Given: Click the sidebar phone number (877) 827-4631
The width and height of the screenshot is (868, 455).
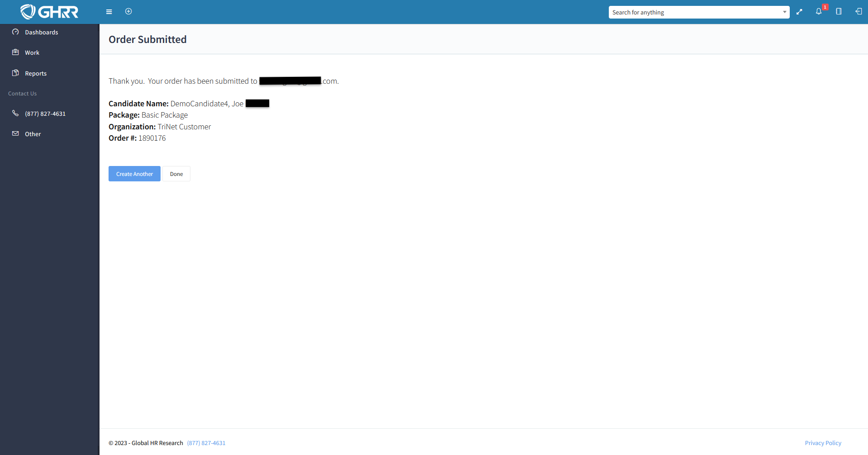Looking at the screenshot, I should [45, 114].
